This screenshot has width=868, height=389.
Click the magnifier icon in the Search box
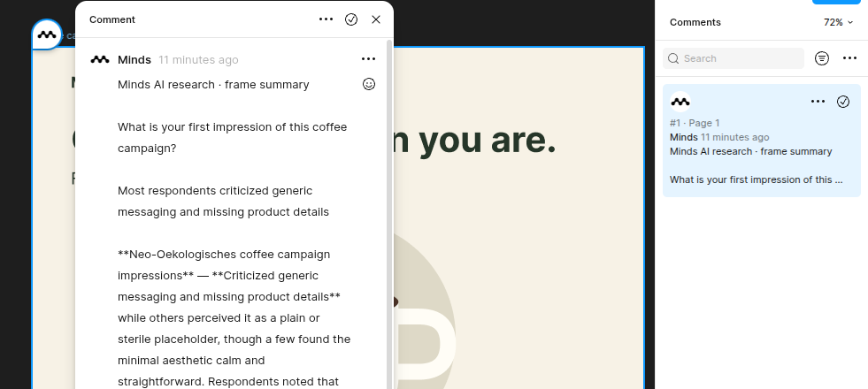tap(673, 58)
